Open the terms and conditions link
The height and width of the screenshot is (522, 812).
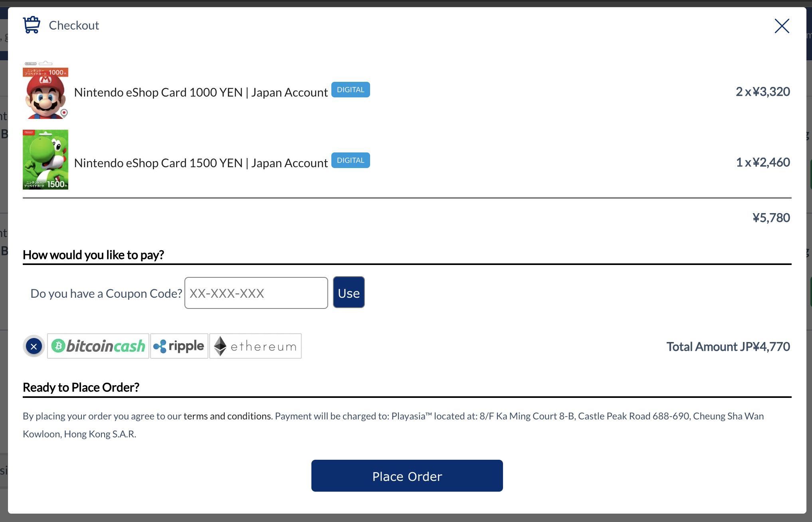click(x=227, y=416)
